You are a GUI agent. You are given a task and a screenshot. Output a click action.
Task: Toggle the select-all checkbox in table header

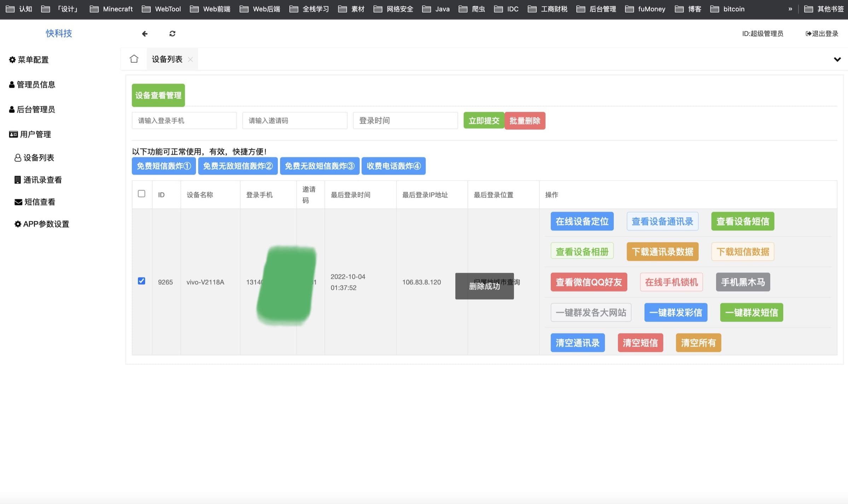click(x=142, y=194)
